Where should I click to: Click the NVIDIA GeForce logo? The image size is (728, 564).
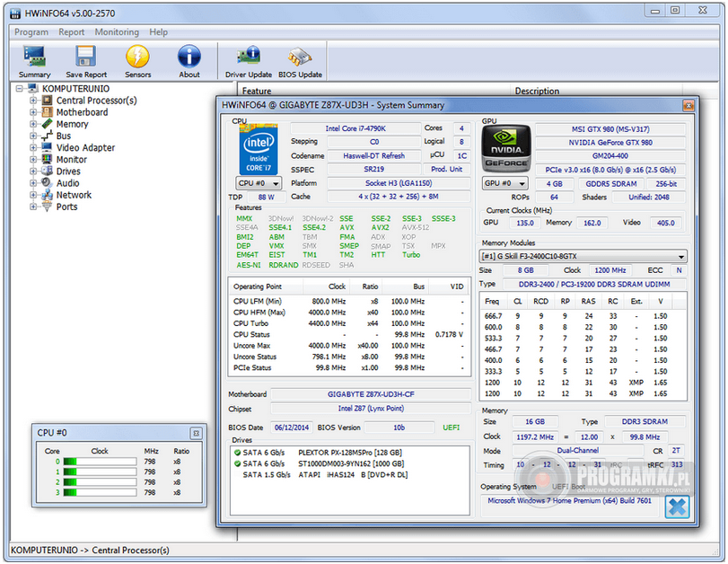point(506,149)
